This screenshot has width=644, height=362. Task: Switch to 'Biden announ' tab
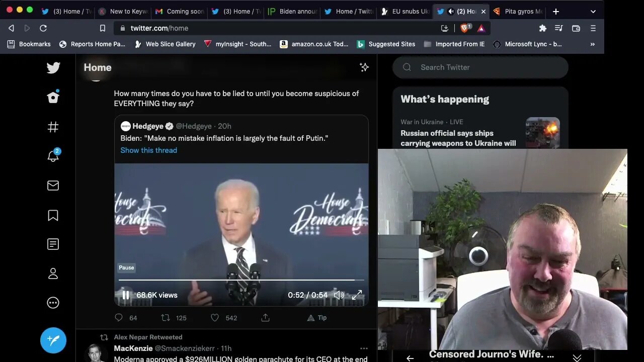click(x=292, y=11)
